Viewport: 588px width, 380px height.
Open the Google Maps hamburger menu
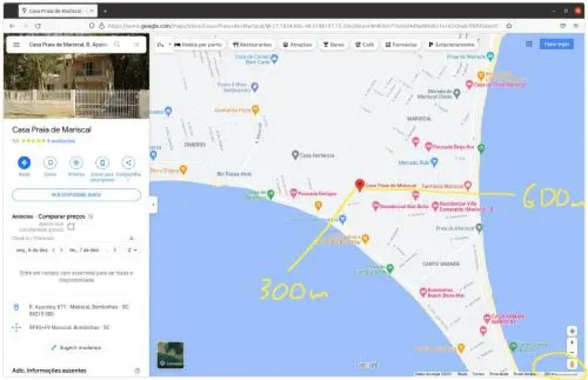[x=16, y=45]
